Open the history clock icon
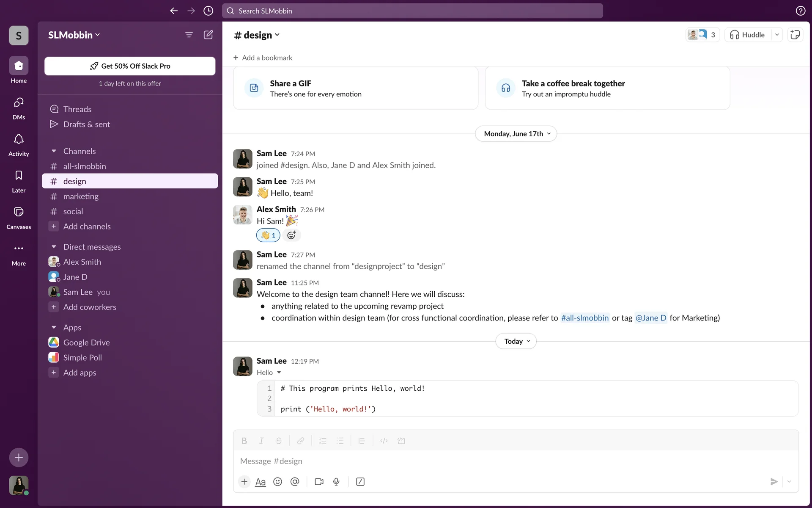This screenshot has width=812, height=508. point(208,11)
